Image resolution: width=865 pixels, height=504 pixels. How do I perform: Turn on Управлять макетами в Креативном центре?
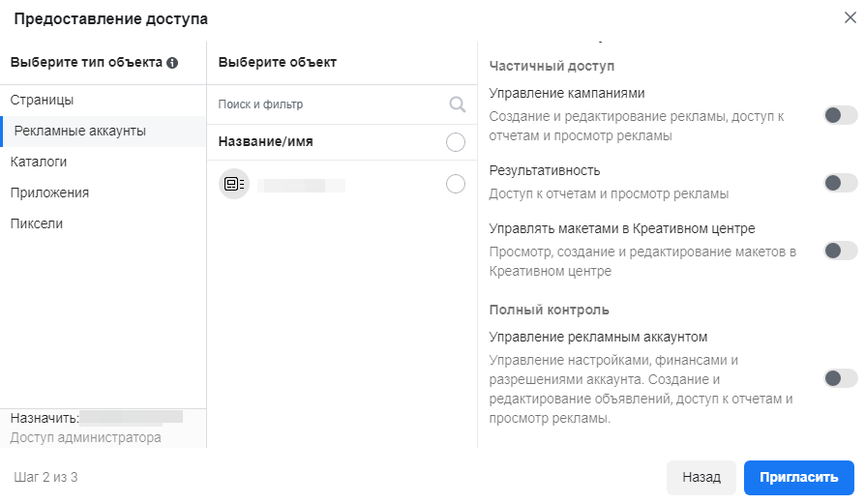pyautogui.click(x=840, y=251)
